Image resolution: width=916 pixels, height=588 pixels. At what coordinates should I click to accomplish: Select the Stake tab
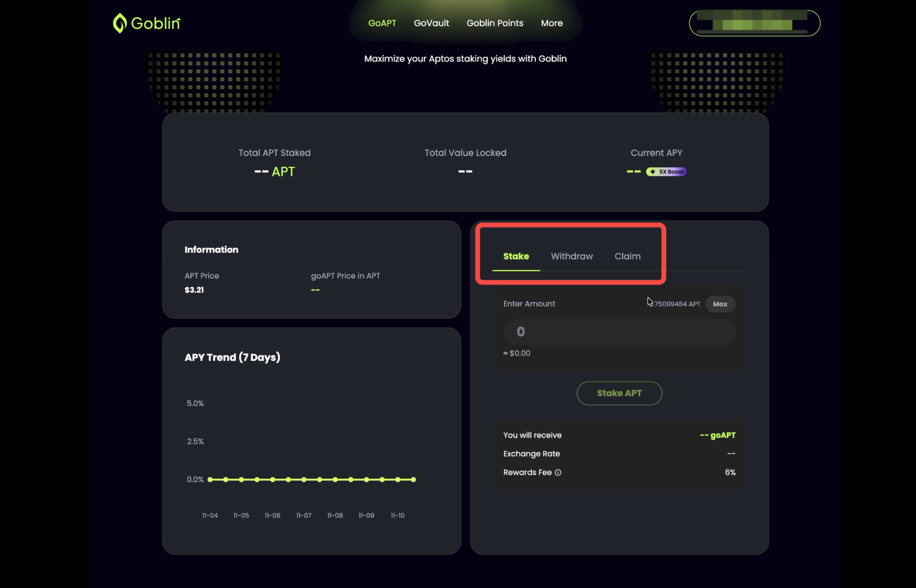[516, 256]
